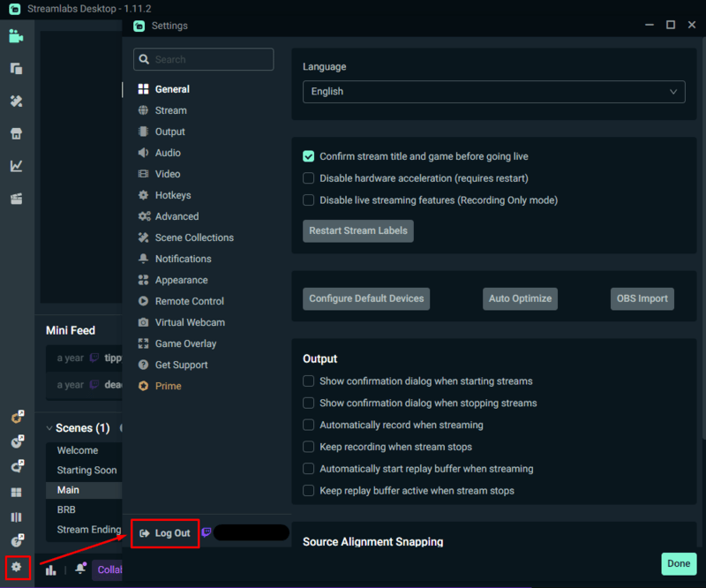Click Done to close settings
The height and width of the screenshot is (588, 706).
click(x=679, y=563)
